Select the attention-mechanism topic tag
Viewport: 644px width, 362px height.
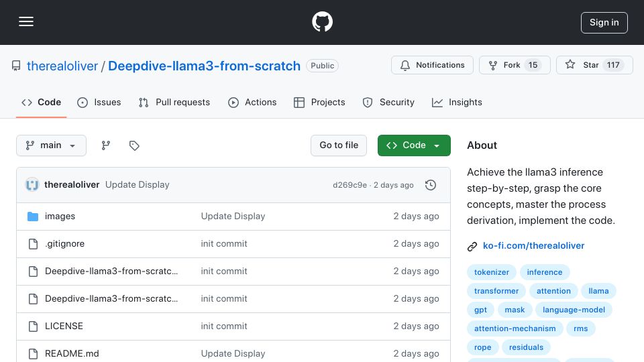click(x=515, y=328)
